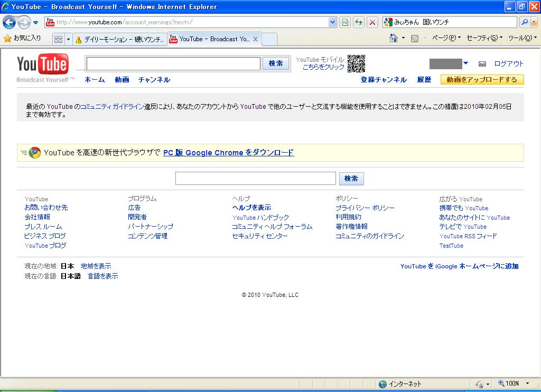
Task: Click the compatibility view icon
Action: 345,22
